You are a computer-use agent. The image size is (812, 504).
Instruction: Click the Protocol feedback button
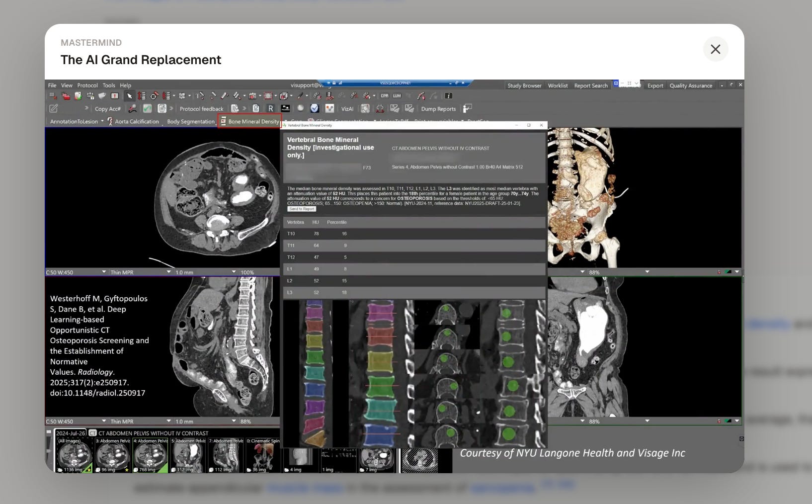coord(201,109)
